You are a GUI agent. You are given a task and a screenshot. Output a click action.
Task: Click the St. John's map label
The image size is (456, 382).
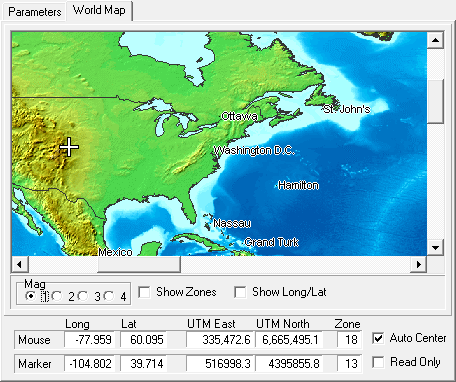pos(347,109)
